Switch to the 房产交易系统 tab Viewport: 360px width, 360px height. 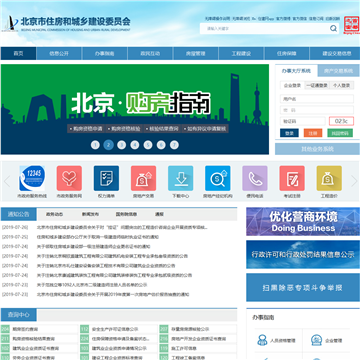pos(338,71)
